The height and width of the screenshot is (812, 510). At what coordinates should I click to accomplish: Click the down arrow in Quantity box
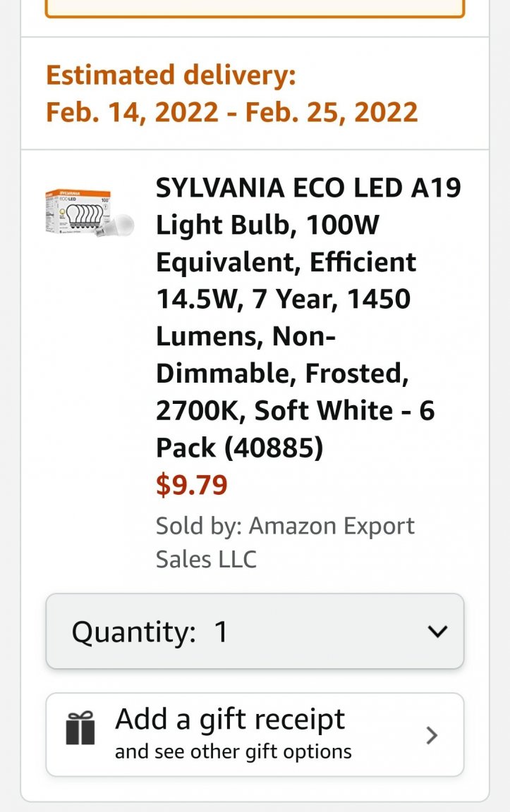point(438,632)
